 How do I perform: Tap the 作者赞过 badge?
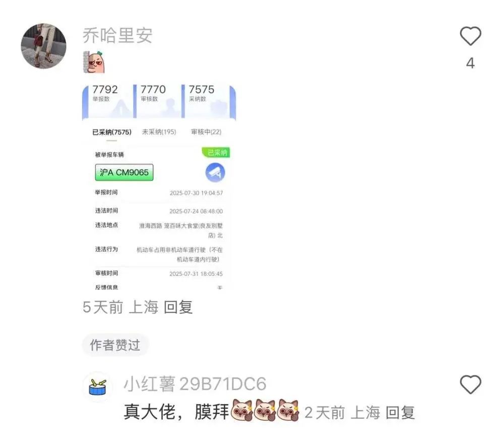115,345
